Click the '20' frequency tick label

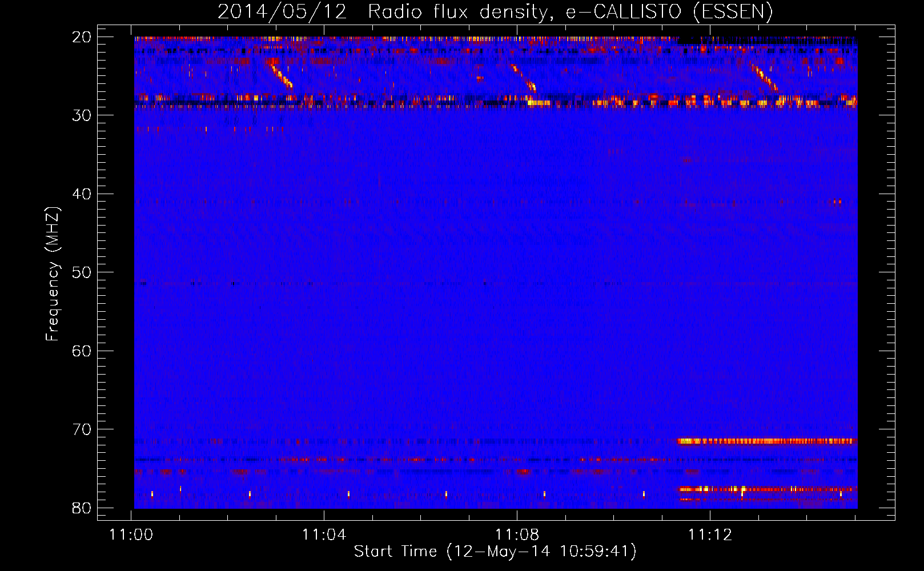click(x=82, y=37)
